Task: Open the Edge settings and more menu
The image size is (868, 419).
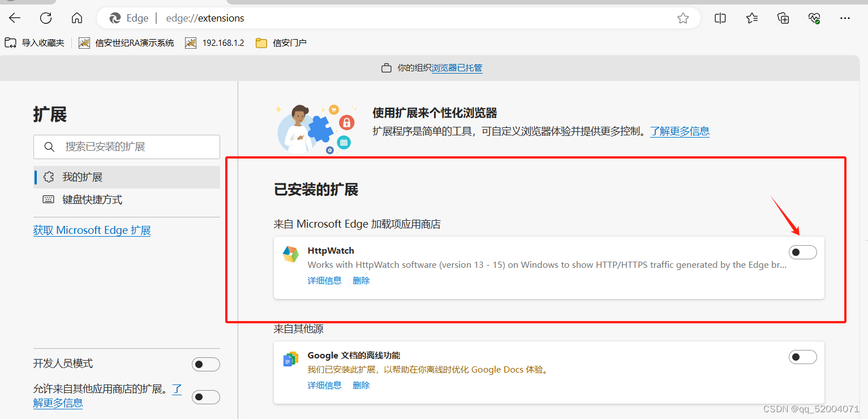Action: pos(845,18)
